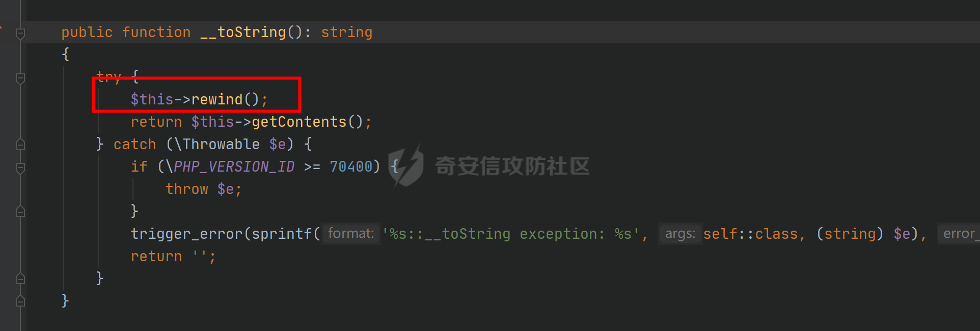Click the red gutter marker beside function declaration

coord(2,27)
